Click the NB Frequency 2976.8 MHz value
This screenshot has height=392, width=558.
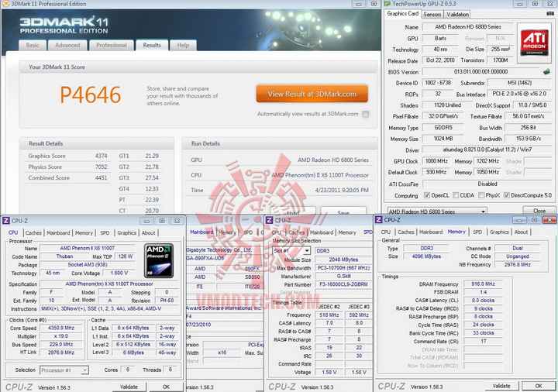coord(518,265)
